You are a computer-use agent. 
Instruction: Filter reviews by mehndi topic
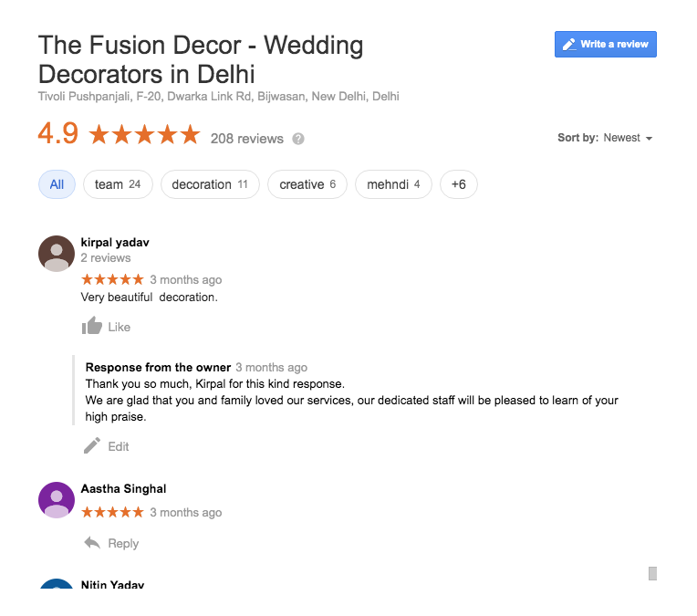point(393,184)
